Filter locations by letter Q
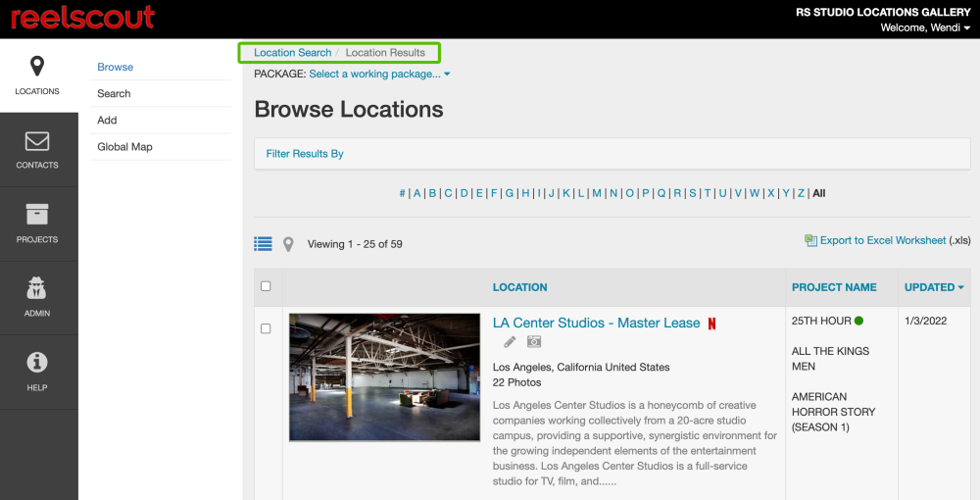The height and width of the screenshot is (500, 980). click(661, 193)
